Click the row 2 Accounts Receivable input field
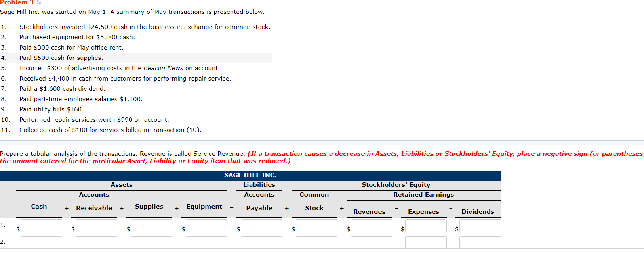 pos(97,243)
